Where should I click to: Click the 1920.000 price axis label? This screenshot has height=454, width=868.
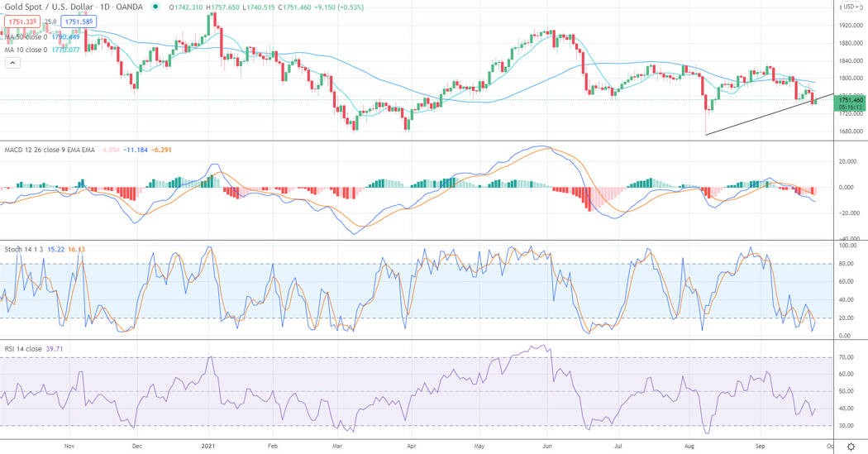[851, 26]
